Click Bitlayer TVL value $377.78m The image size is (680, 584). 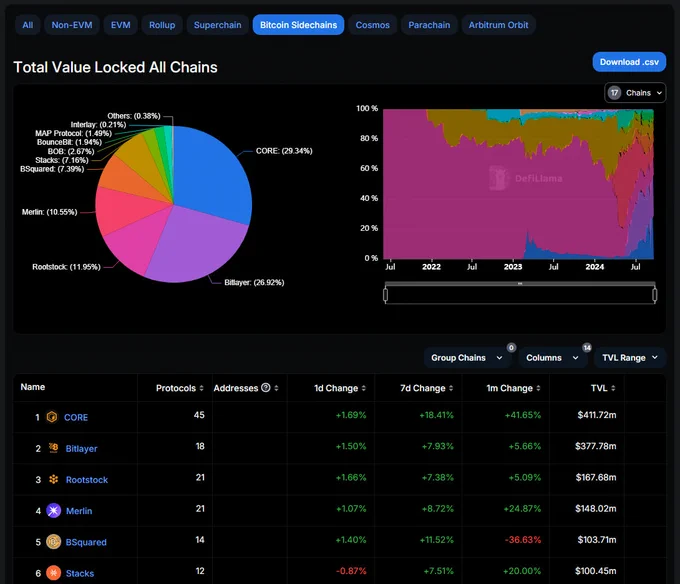[595, 446]
